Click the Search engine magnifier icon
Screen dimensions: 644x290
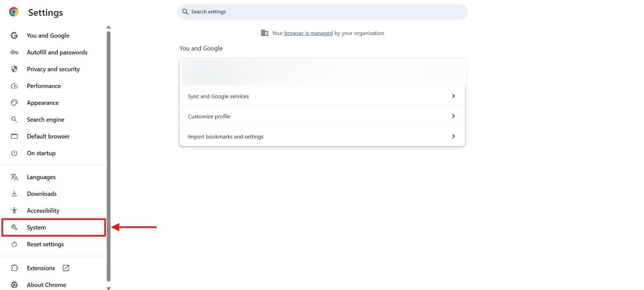coord(14,119)
